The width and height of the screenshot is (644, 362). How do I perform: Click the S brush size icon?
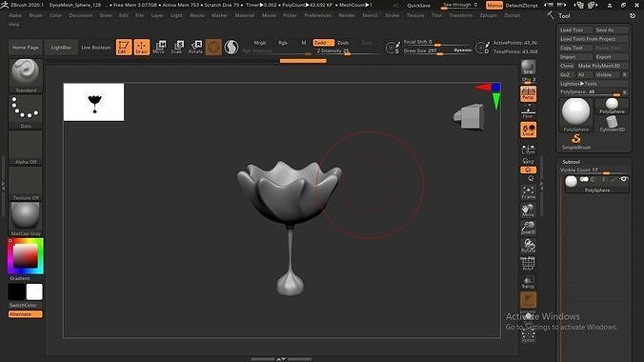click(392, 48)
